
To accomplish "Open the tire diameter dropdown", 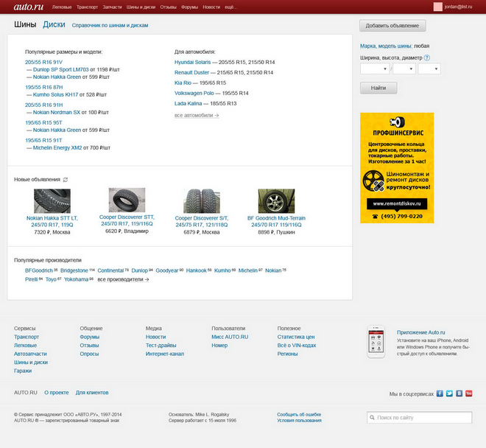I will click(x=429, y=69).
